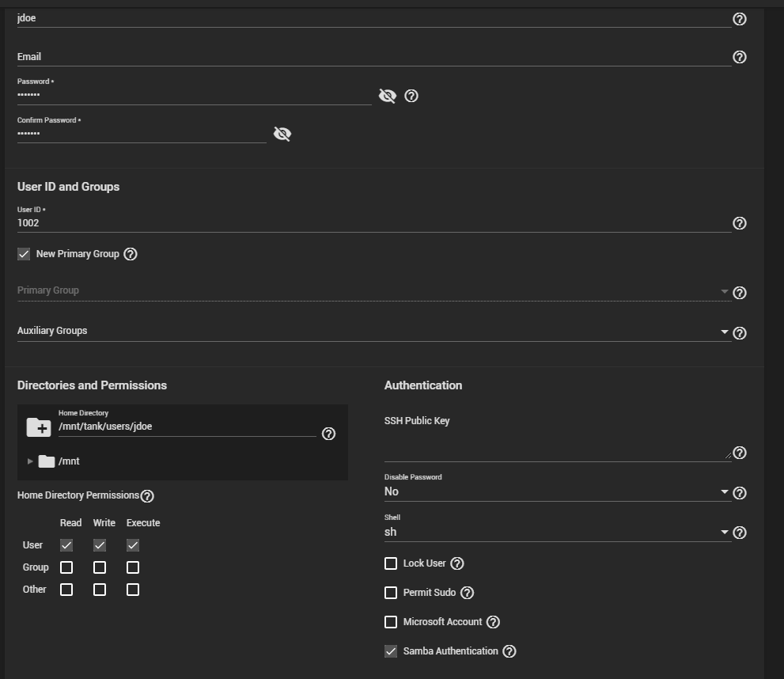The image size is (784, 679).
Task: Toggle visibility of Confirm Password field
Action: click(x=282, y=134)
